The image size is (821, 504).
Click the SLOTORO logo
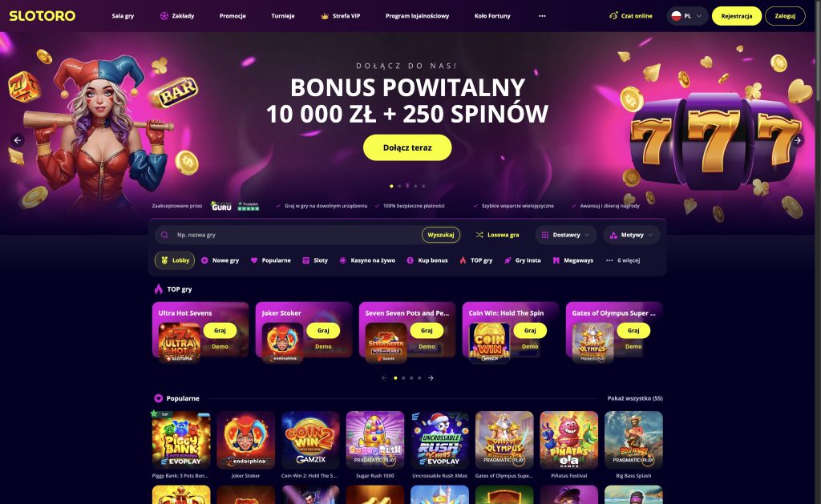click(x=42, y=16)
